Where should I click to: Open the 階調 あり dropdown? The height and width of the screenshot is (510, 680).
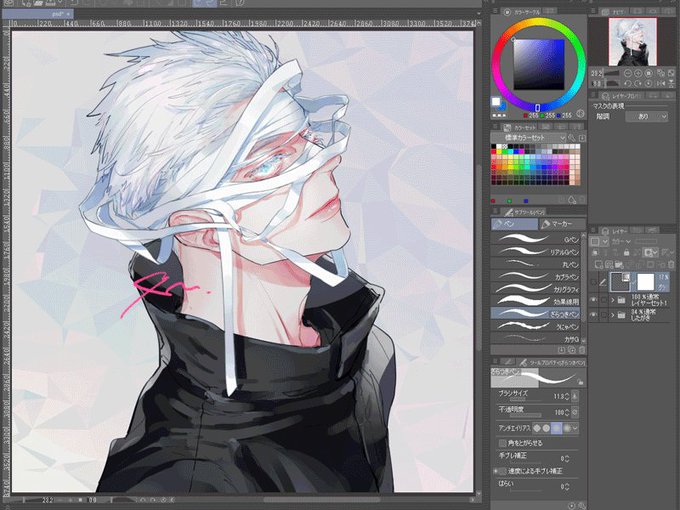[647, 116]
